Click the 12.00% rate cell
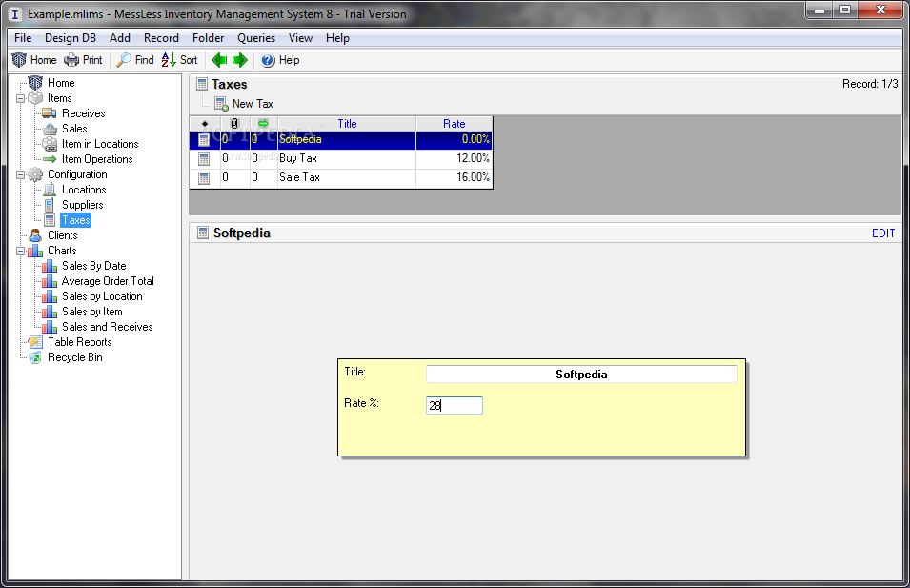The image size is (910, 588). click(x=455, y=158)
